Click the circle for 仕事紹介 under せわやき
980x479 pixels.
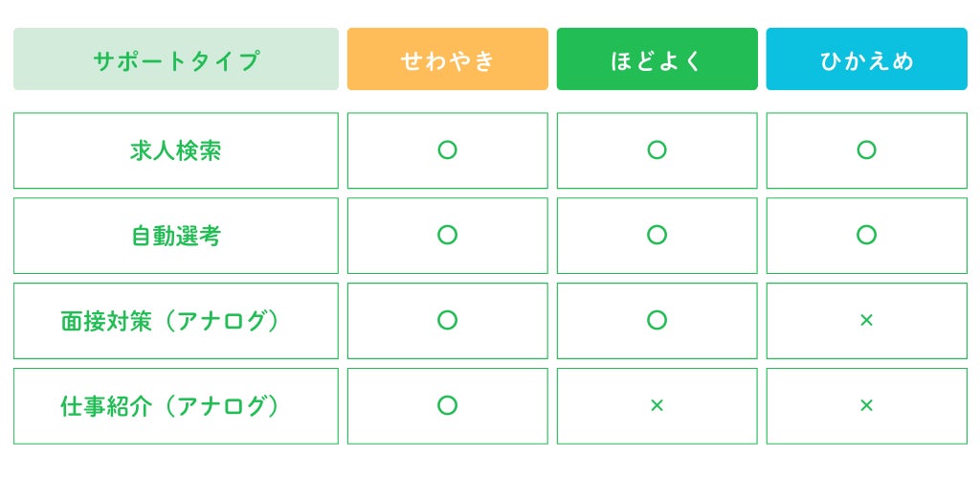447,405
